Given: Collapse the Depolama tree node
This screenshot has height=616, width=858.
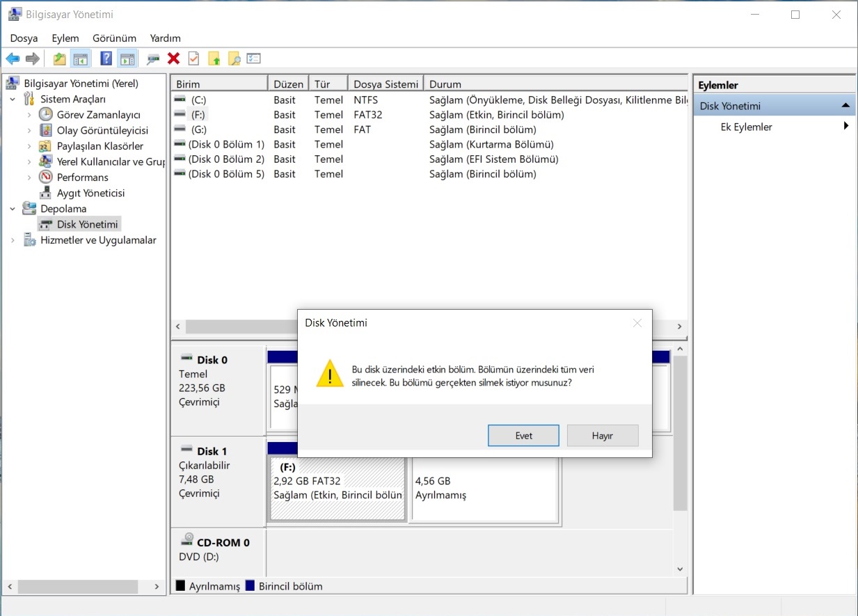Looking at the screenshot, I should click(13, 209).
